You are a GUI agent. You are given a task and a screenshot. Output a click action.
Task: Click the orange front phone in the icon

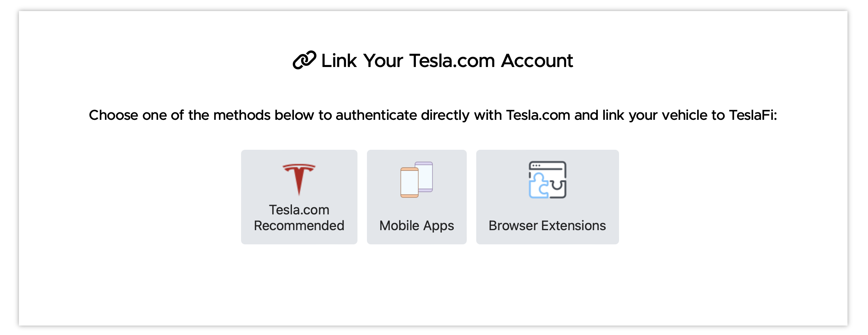click(x=409, y=182)
